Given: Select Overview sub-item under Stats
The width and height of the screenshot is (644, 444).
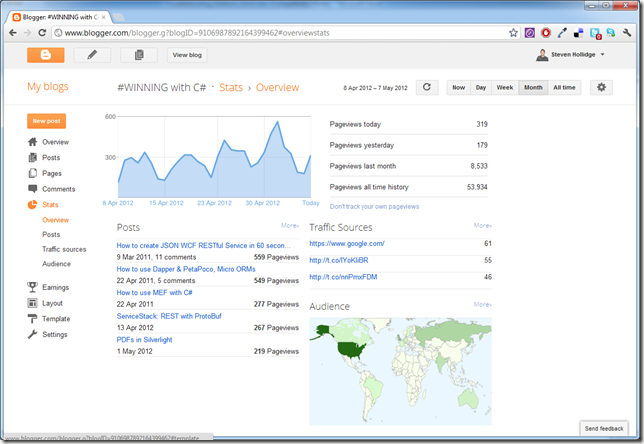Looking at the screenshot, I should [55, 220].
